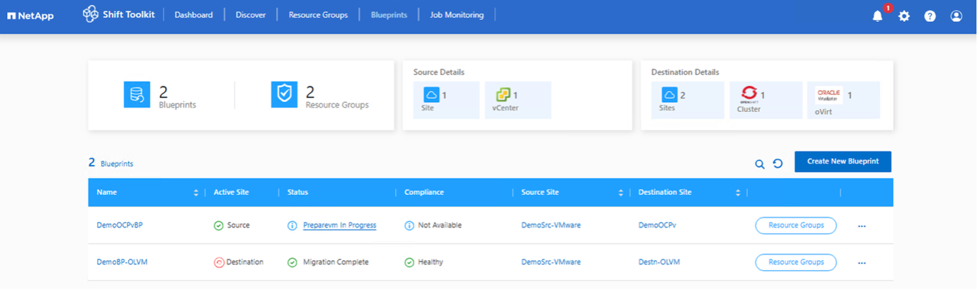Click the Healthy compliance text
The height and width of the screenshot is (292, 980).
point(432,263)
